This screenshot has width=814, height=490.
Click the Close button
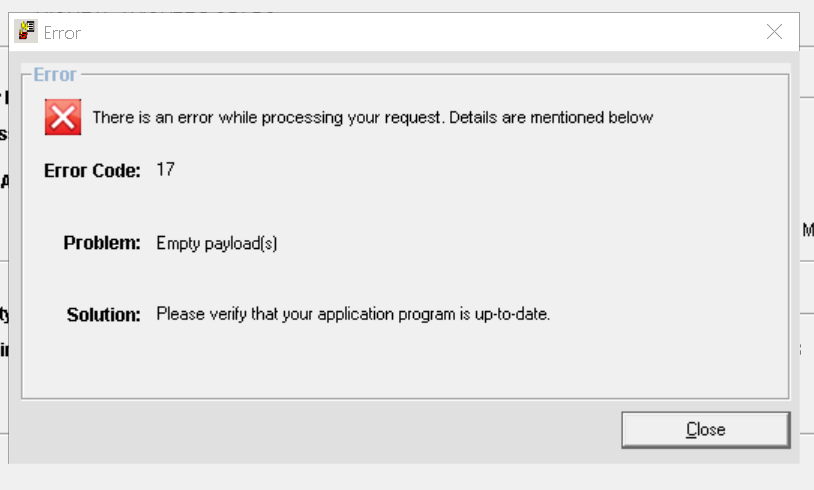coord(705,429)
